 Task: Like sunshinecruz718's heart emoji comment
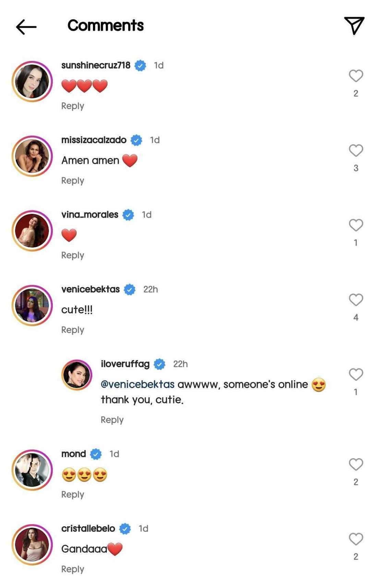pyautogui.click(x=356, y=76)
